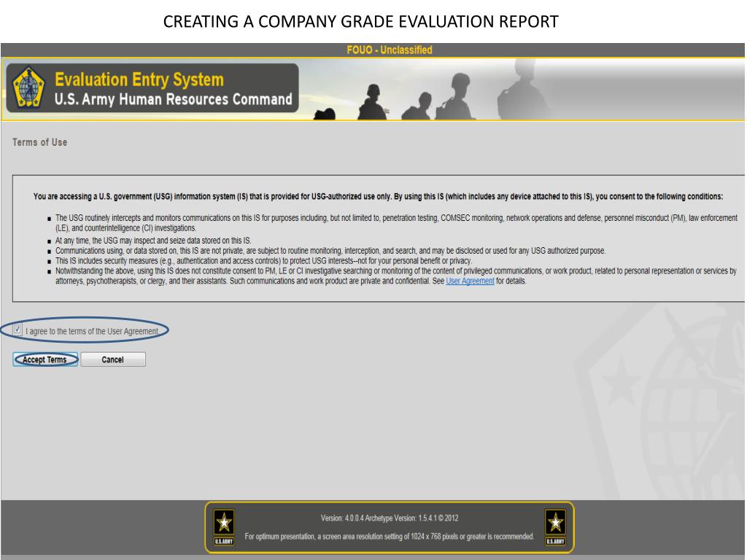This screenshot has width=747, height=560.
Task: Click the Terms of Use heading
Action: (39, 142)
